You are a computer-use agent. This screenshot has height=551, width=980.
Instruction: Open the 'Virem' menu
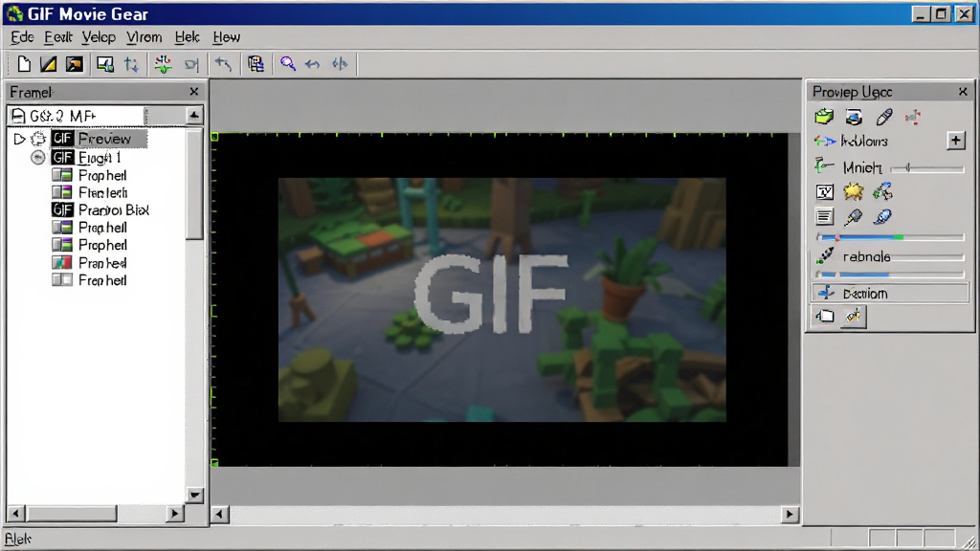[145, 37]
